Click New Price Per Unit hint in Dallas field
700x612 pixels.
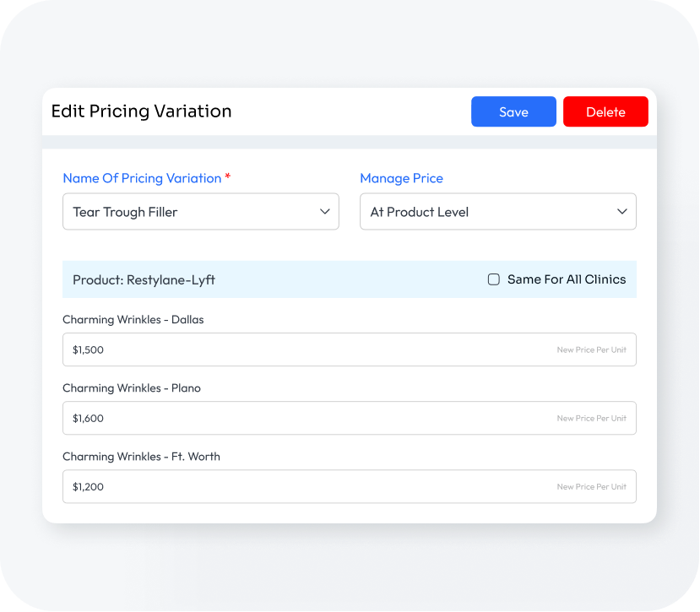[x=591, y=349]
